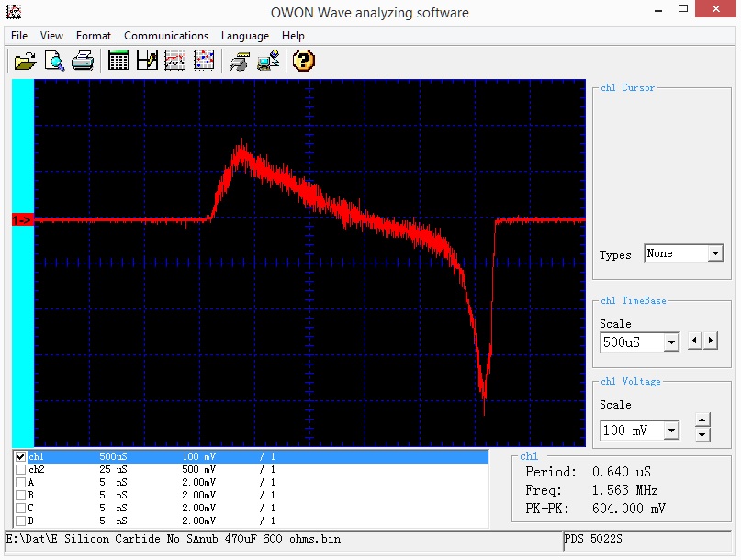Click the Period '0.640 uS' reading

622,472
